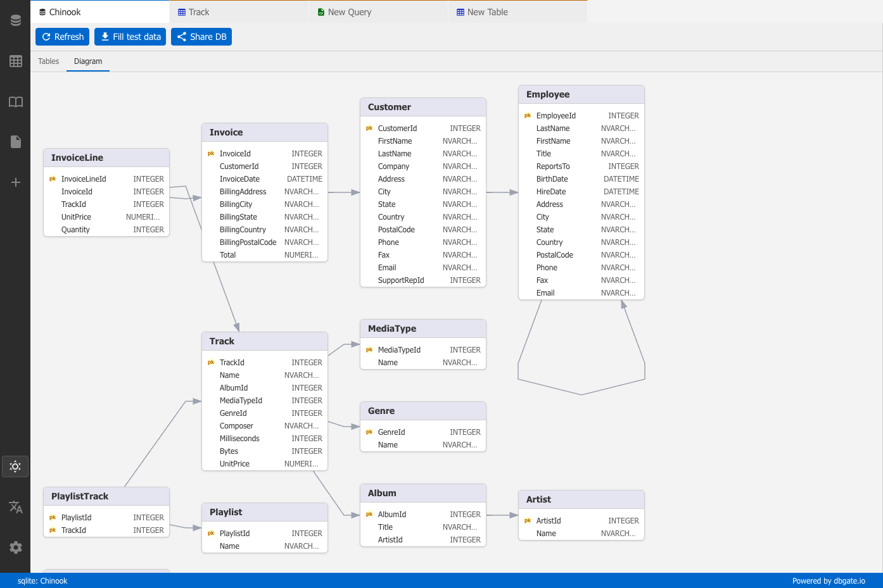This screenshot has width=883, height=588.
Task: Click the pk icon next to GenreId
Action: pos(369,432)
